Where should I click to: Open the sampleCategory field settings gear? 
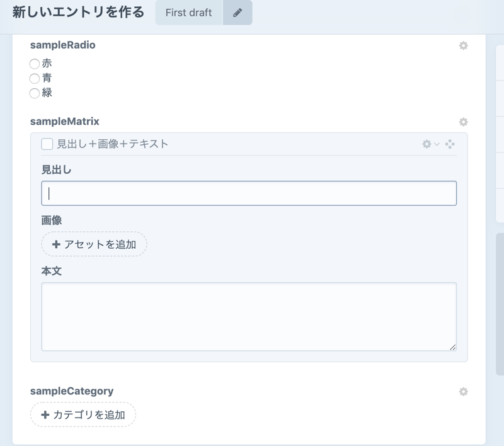pos(463,391)
